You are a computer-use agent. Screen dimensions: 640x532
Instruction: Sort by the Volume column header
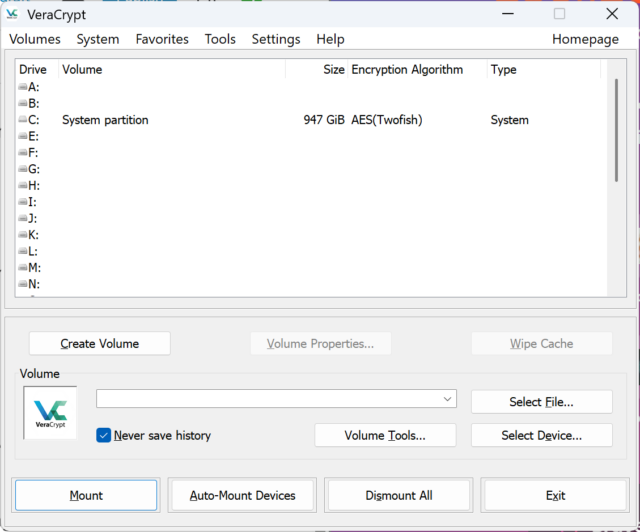click(x=172, y=69)
